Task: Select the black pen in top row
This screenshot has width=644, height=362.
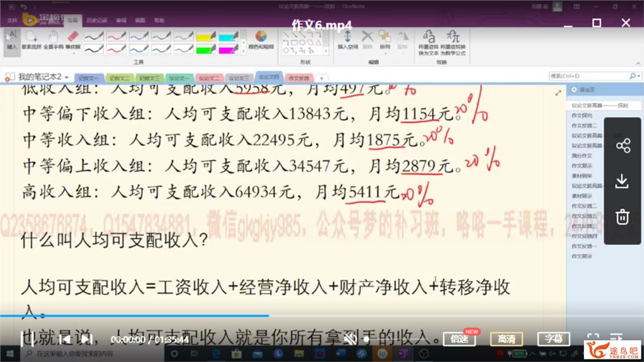Action: (93, 37)
